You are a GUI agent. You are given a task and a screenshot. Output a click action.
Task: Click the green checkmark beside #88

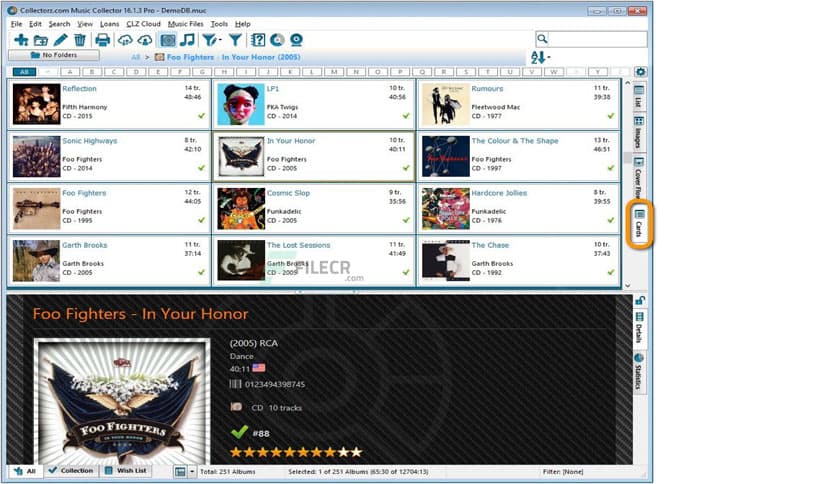pos(239,432)
